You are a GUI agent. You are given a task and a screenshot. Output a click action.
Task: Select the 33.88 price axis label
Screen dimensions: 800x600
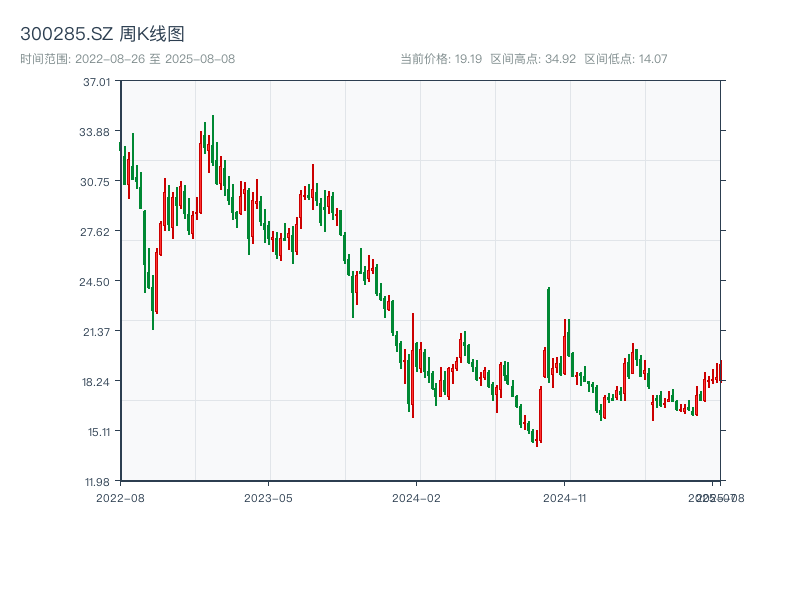pos(96,132)
